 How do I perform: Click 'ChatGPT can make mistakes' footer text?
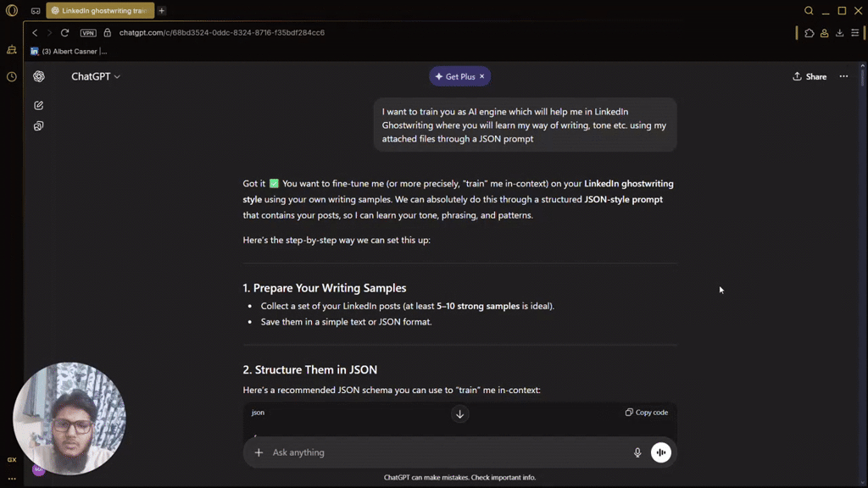click(x=459, y=478)
